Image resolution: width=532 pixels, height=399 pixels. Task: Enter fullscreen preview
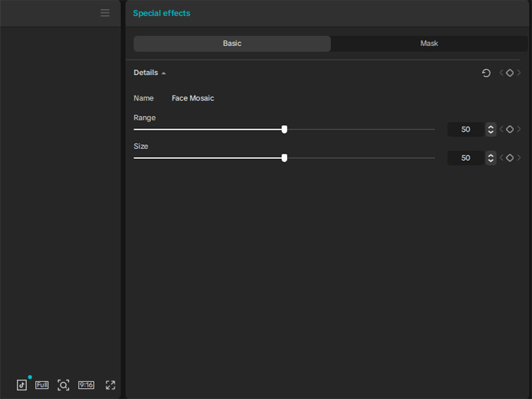coord(110,385)
